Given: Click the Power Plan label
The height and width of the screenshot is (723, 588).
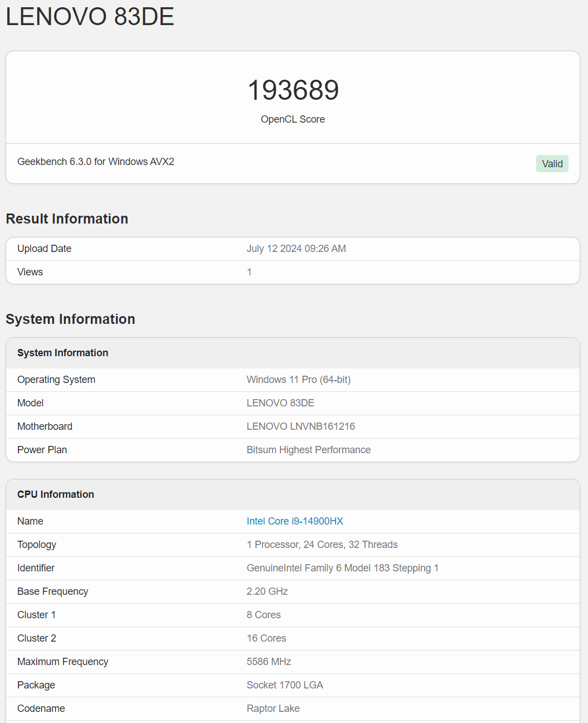Looking at the screenshot, I should 42,450.
